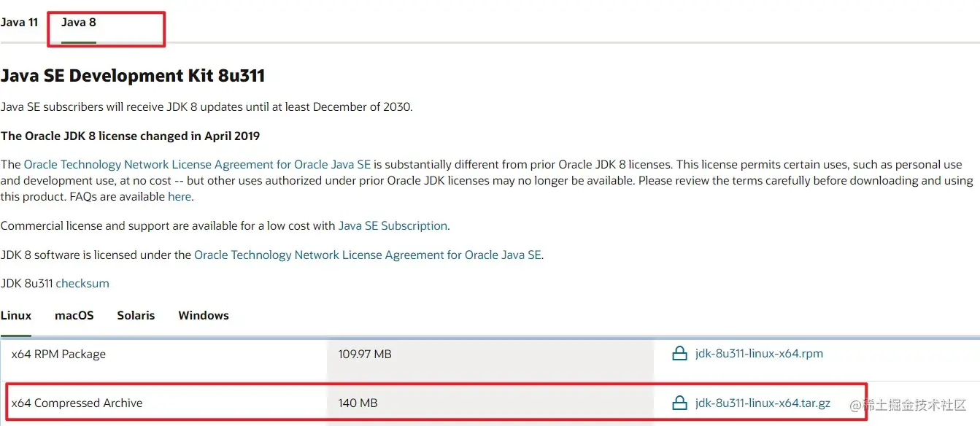980x426 pixels.
Task: Download jdk-8u311-linux-x64.rpm
Action: coord(759,354)
